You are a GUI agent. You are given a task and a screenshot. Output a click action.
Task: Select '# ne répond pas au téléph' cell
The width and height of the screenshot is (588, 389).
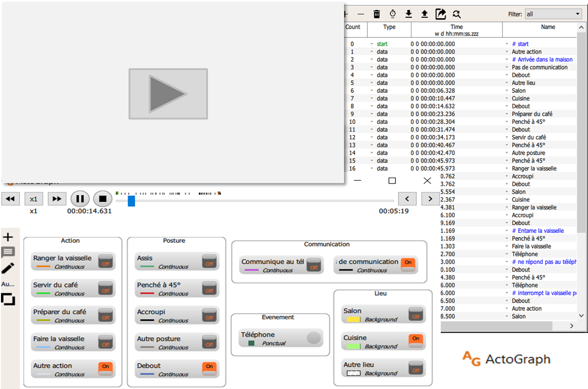point(545,262)
